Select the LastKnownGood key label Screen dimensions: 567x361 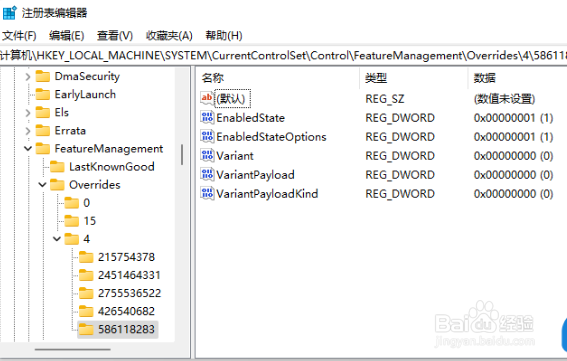[x=112, y=167]
